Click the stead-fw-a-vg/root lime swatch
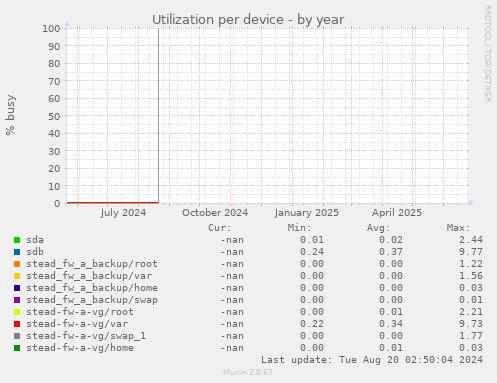Viewport: 497px width, 383px height. coord(17,312)
